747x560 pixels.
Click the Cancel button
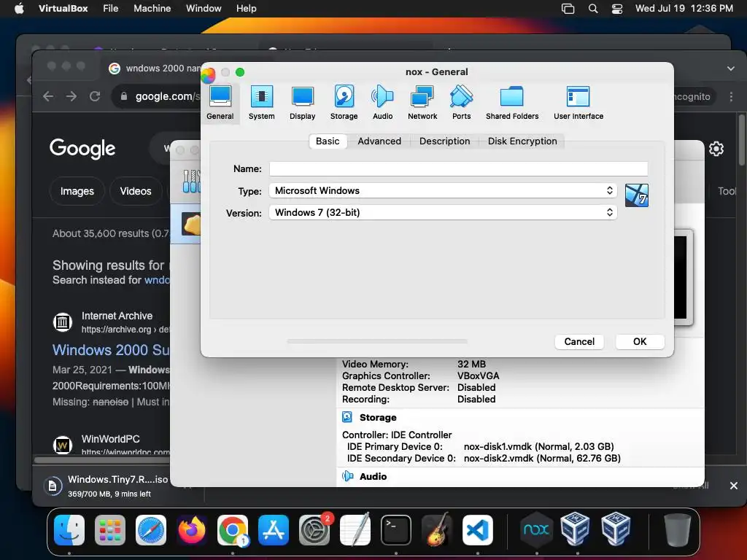pyautogui.click(x=578, y=341)
